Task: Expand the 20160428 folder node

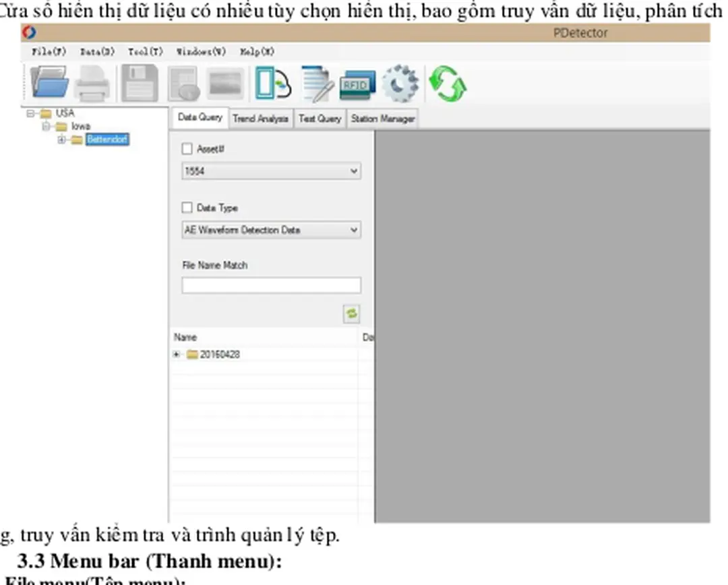Action: pyautogui.click(x=177, y=355)
